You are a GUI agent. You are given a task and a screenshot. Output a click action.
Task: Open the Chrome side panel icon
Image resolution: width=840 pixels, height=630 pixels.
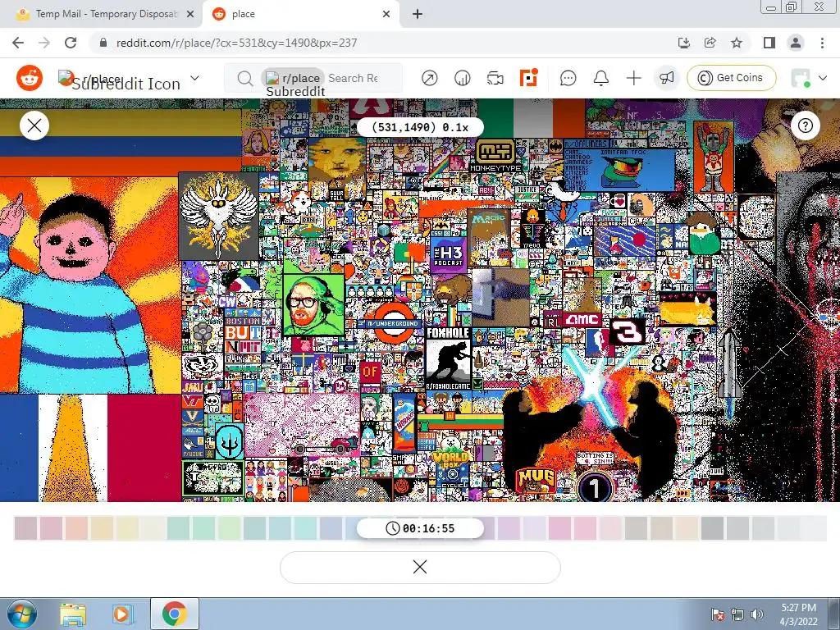pos(769,43)
